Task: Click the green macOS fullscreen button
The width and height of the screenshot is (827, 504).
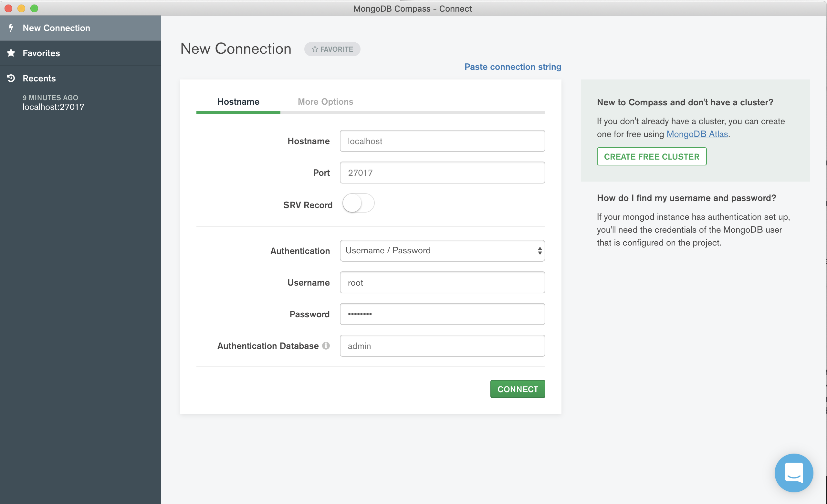Action: (x=34, y=8)
